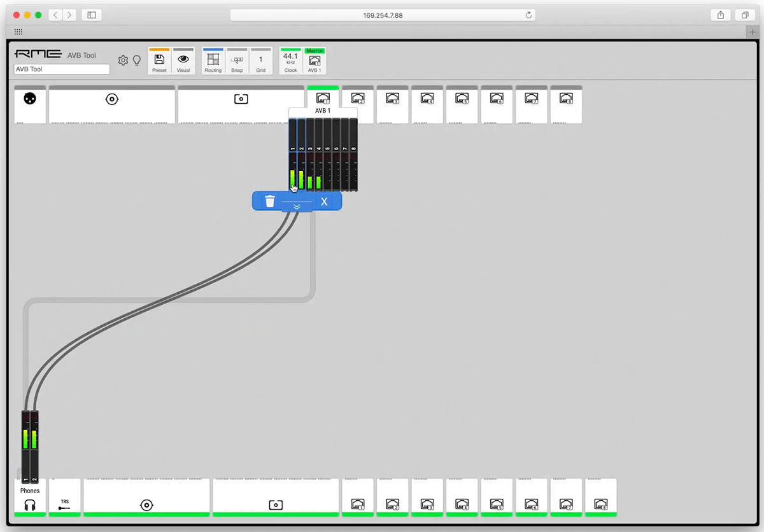Viewport: 764px width, 532px height.
Task: Select the optical input block at top
Action: pyautogui.click(x=241, y=104)
